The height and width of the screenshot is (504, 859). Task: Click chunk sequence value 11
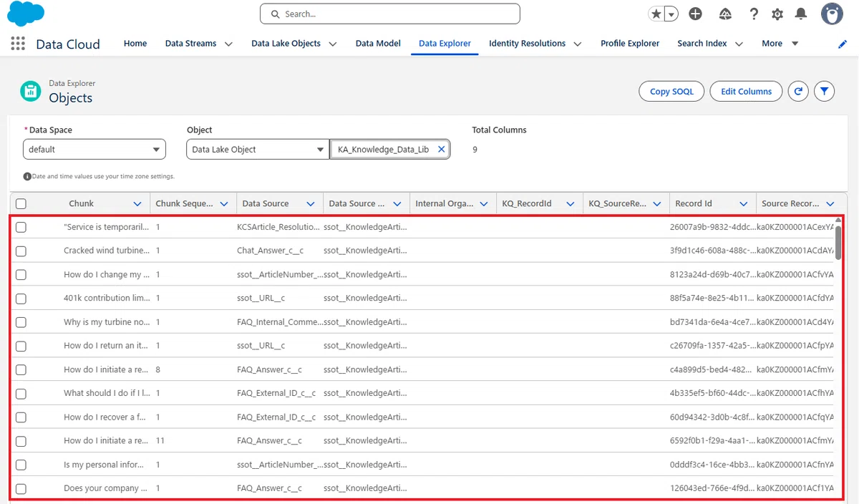point(160,440)
